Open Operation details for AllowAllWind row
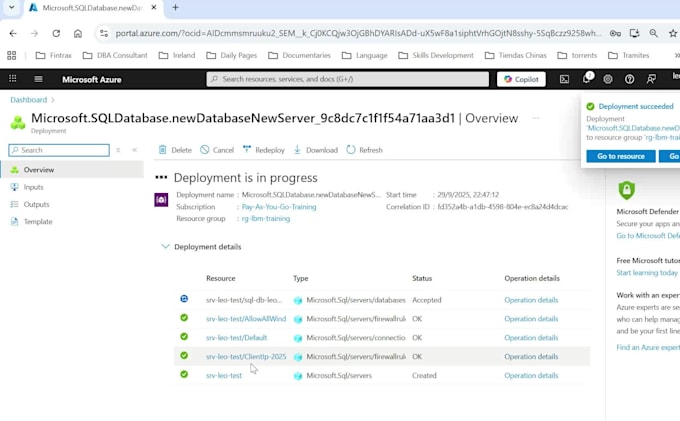Viewport: 680px width, 421px height. (531, 319)
